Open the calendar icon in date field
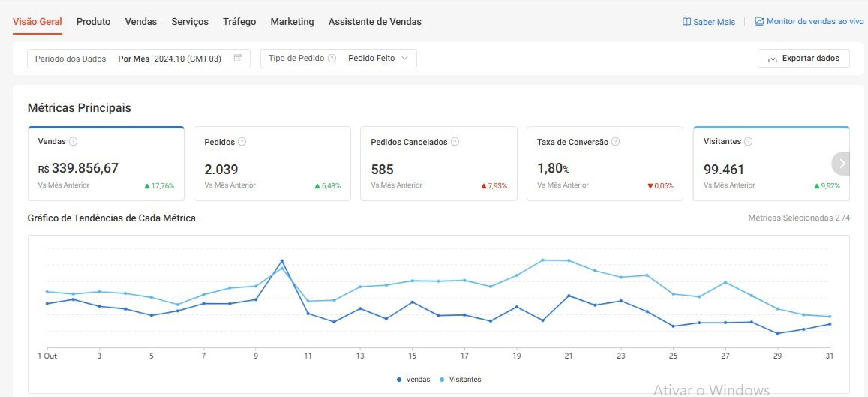868x397 pixels. (x=238, y=59)
